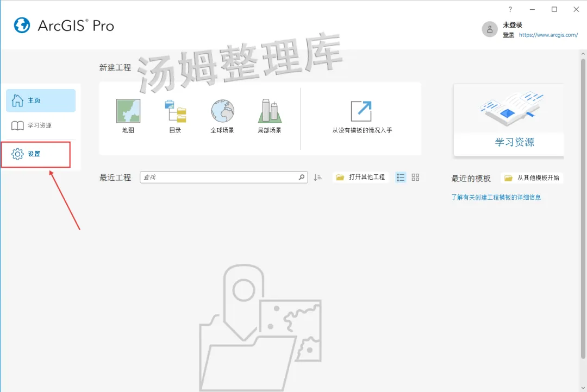Image resolution: width=587 pixels, height=392 pixels.
Task: Close the ArcGIS Pro window
Action: (576, 9)
